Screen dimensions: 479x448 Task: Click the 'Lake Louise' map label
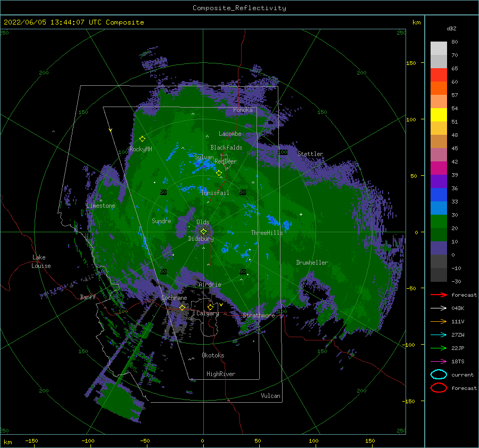click(41, 262)
